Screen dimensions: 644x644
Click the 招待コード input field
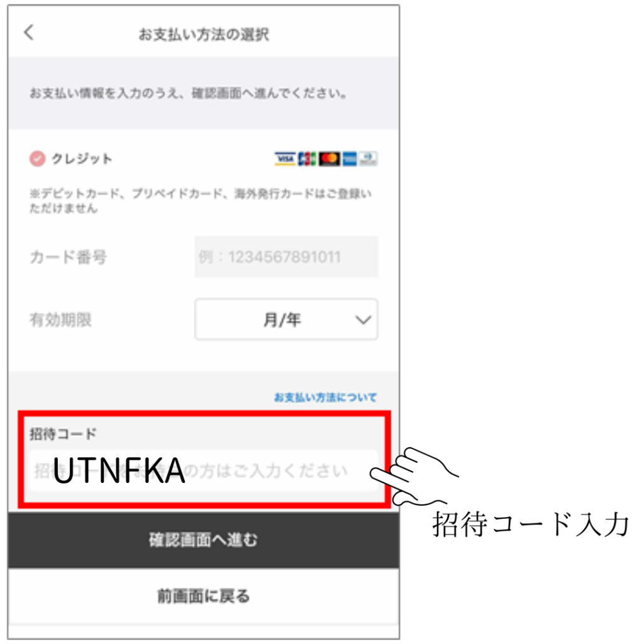(203, 470)
